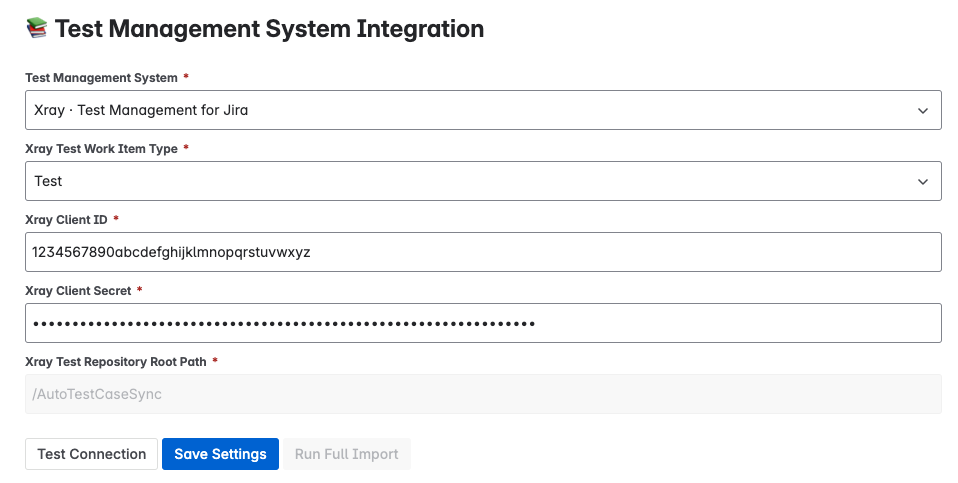Click the red asterisk beside Xray Client ID
The height and width of the screenshot is (483, 958).
(116, 218)
